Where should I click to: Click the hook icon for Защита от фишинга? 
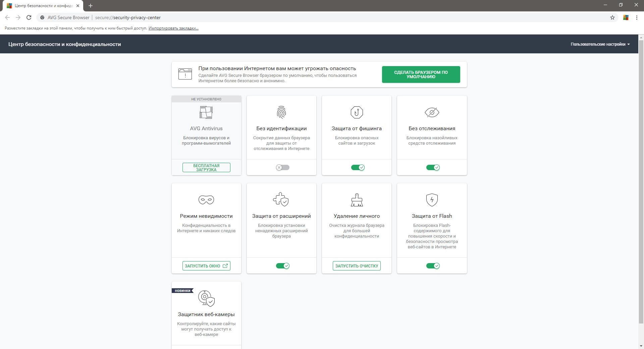pyautogui.click(x=357, y=112)
